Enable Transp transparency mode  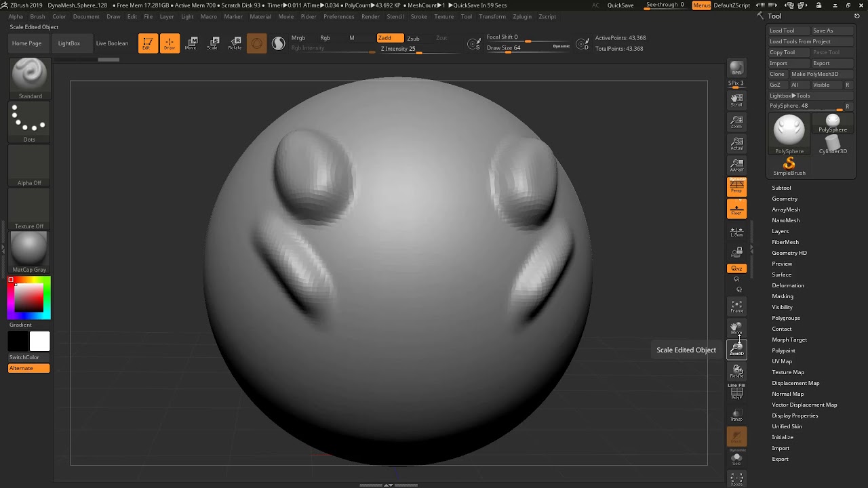click(736, 415)
